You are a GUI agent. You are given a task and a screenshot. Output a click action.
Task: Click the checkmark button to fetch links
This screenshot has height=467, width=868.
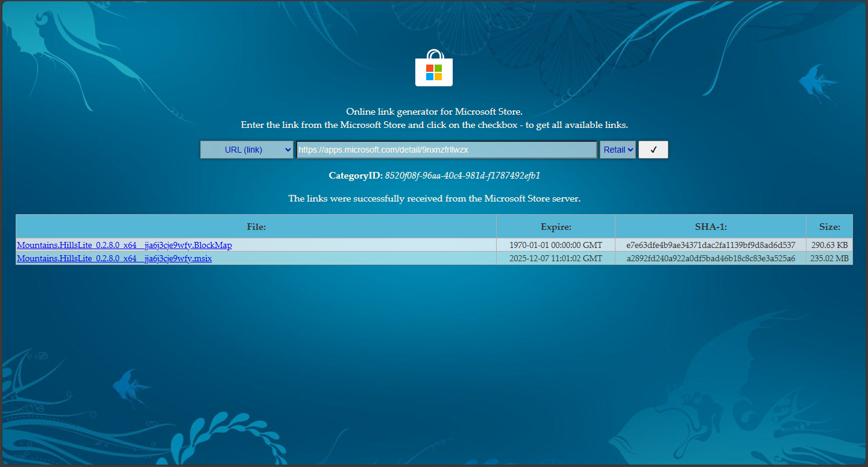pos(653,149)
